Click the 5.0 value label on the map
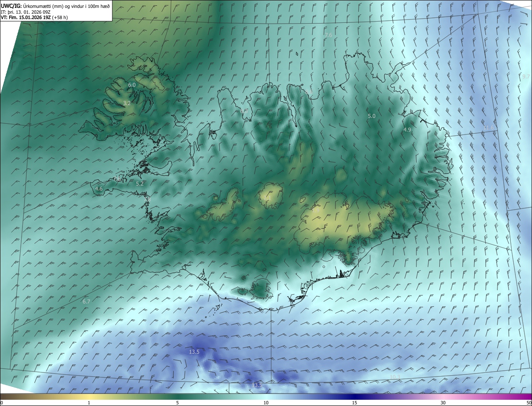Viewport: 532px width, 406px height. pos(372,116)
